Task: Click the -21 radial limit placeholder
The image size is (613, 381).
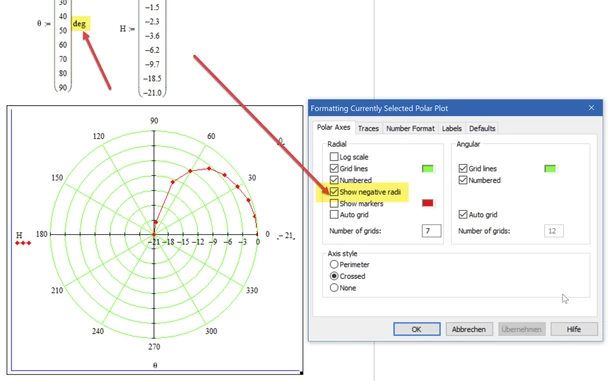Action: pyautogui.click(x=286, y=236)
